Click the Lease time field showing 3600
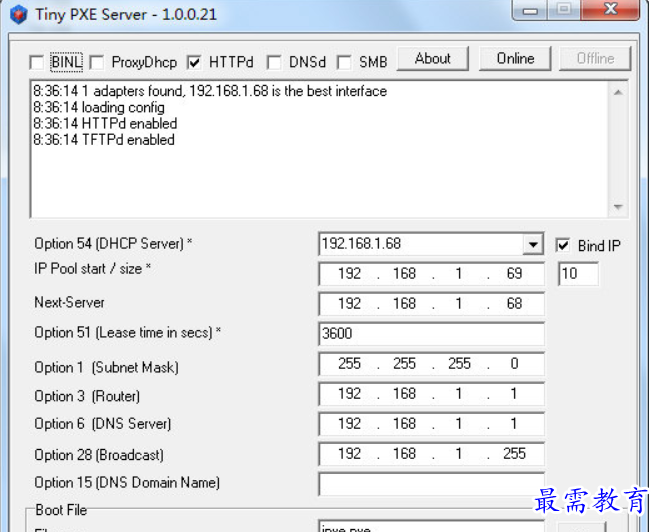 [431, 334]
